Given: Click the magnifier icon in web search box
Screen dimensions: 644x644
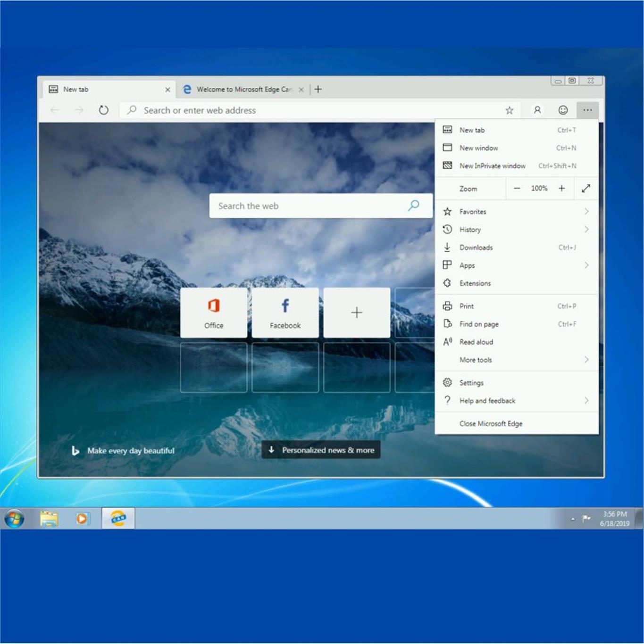Looking at the screenshot, I should (x=413, y=206).
